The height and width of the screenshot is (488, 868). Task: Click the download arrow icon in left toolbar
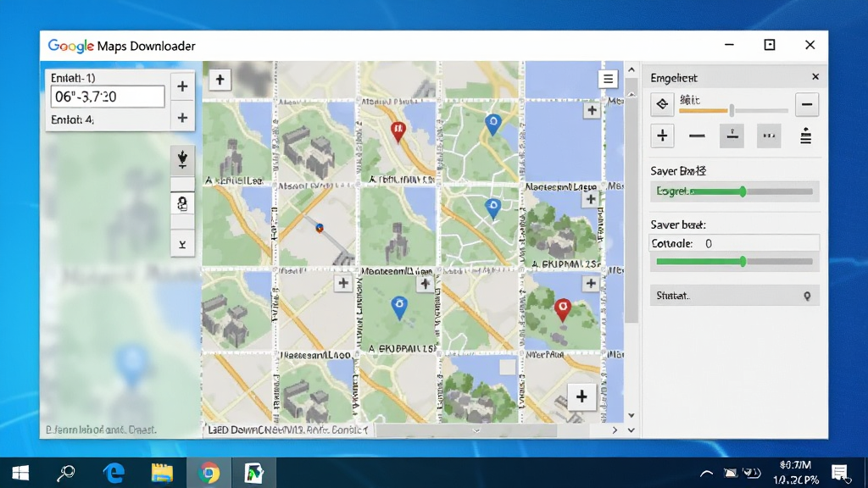[x=182, y=159]
